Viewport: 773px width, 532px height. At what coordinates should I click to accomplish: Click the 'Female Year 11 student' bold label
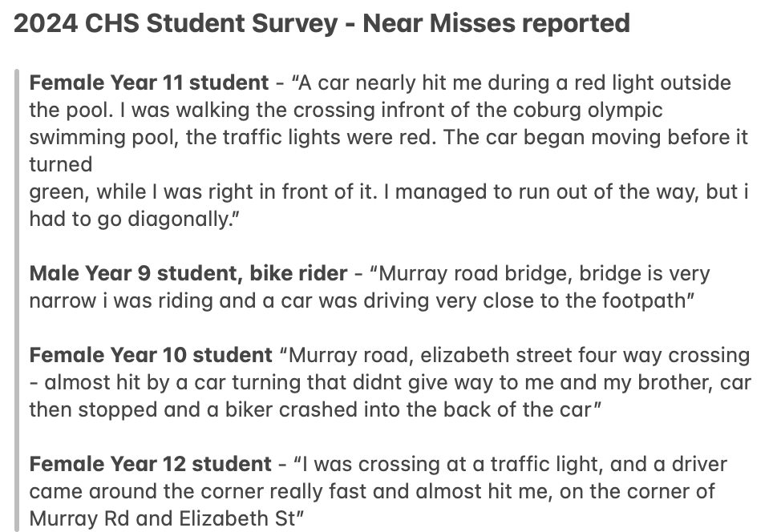[149, 83]
